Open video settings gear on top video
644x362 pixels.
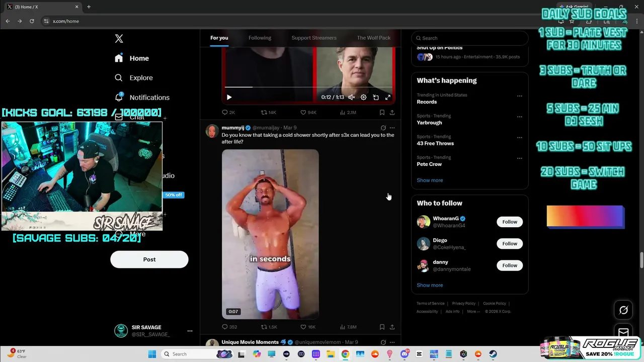pos(364,98)
